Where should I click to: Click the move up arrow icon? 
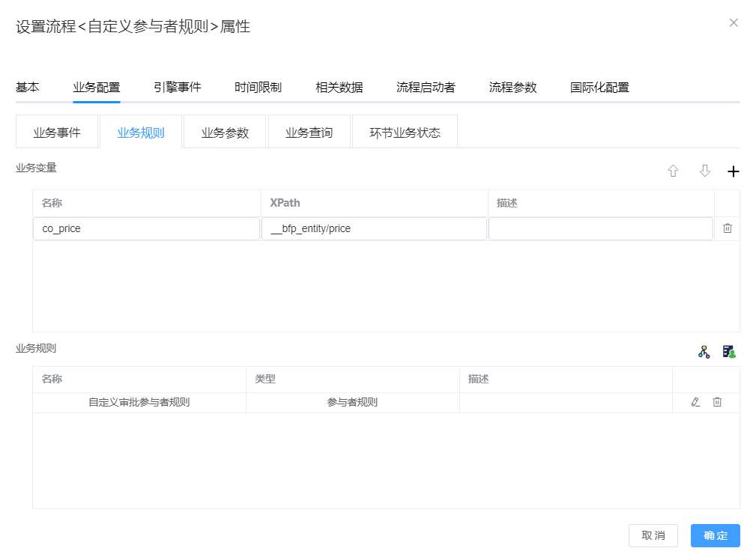click(673, 171)
